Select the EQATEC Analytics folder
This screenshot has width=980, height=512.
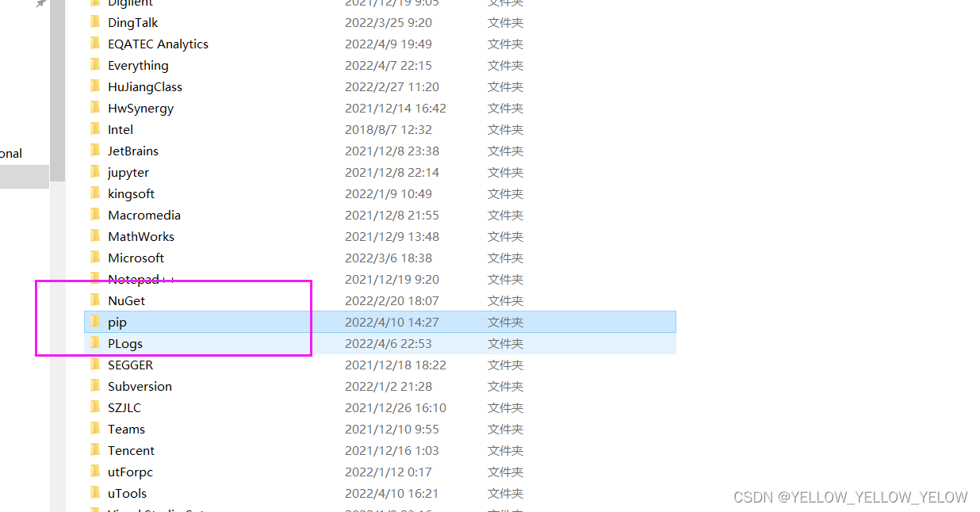(380, 44)
